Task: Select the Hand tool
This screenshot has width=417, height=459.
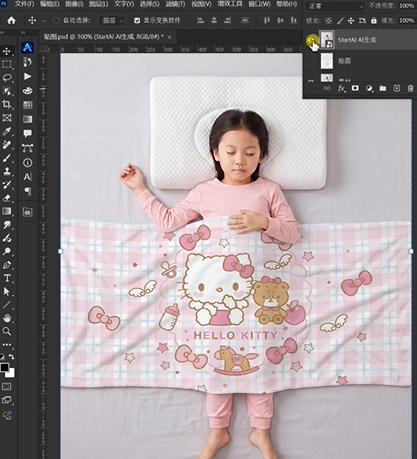Action: 7,318
